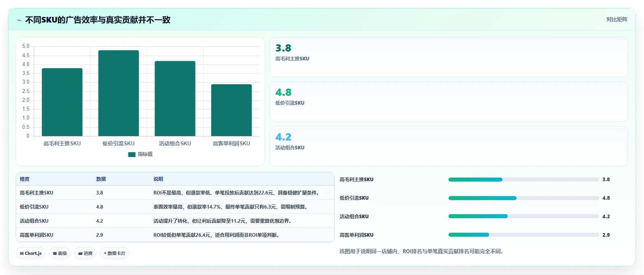Click the 高客单利润SKU x-axis label
The height and width of the screenshot is (275, 644).
click(x=231, y=143)
